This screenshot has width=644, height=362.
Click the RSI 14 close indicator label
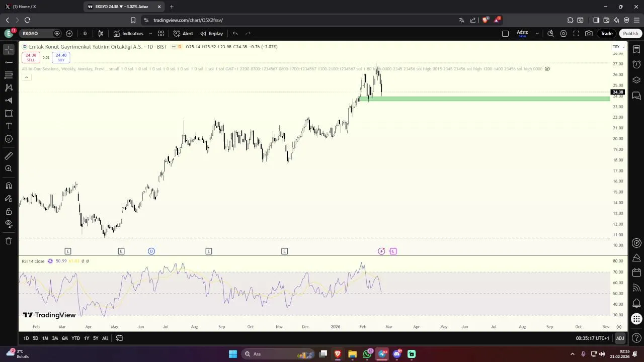[x=33, y=261]
